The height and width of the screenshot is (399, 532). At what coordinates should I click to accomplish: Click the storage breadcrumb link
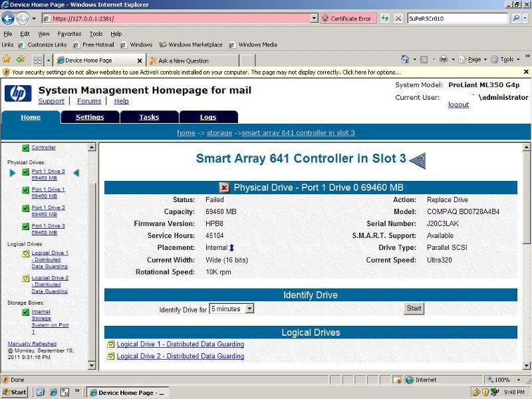tap(219, 132)
